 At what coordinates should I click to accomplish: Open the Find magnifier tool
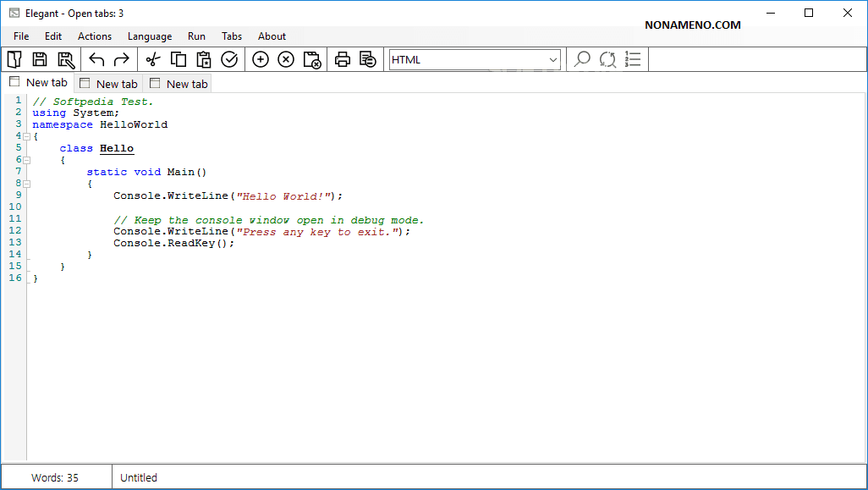(x=582, y=59)
